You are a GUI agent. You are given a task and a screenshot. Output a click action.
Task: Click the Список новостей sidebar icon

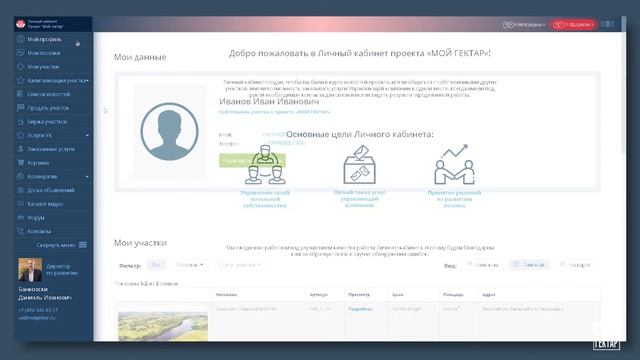point(20,94)
